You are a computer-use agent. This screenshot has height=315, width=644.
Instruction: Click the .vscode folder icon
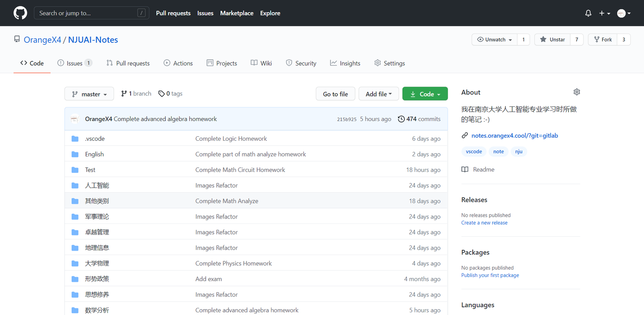coord(75,139)
